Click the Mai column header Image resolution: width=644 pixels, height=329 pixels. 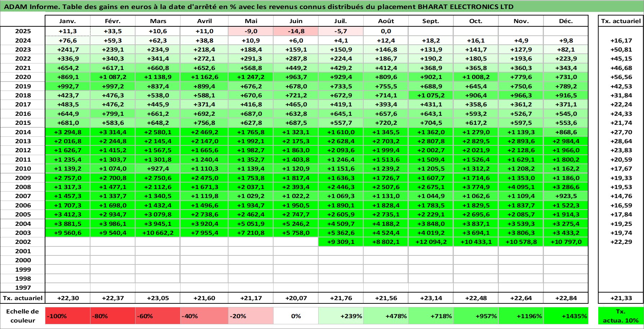[251, 21]
